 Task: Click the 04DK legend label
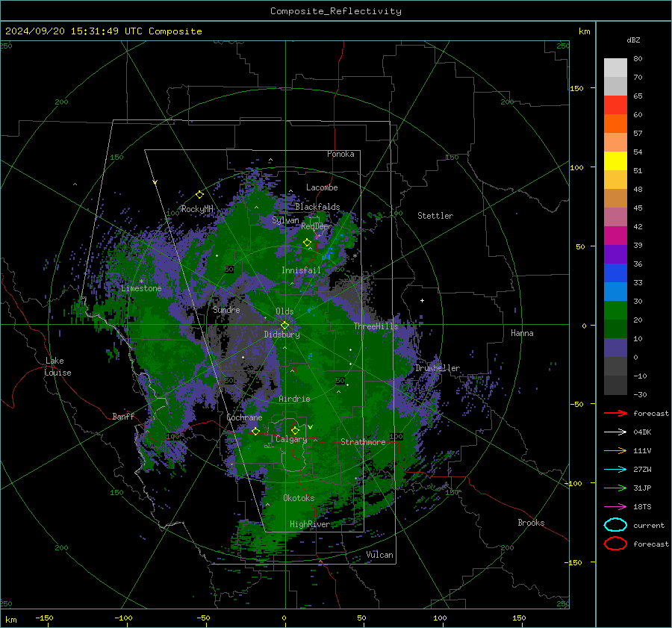pyautogui.click(x=642, y=432)
